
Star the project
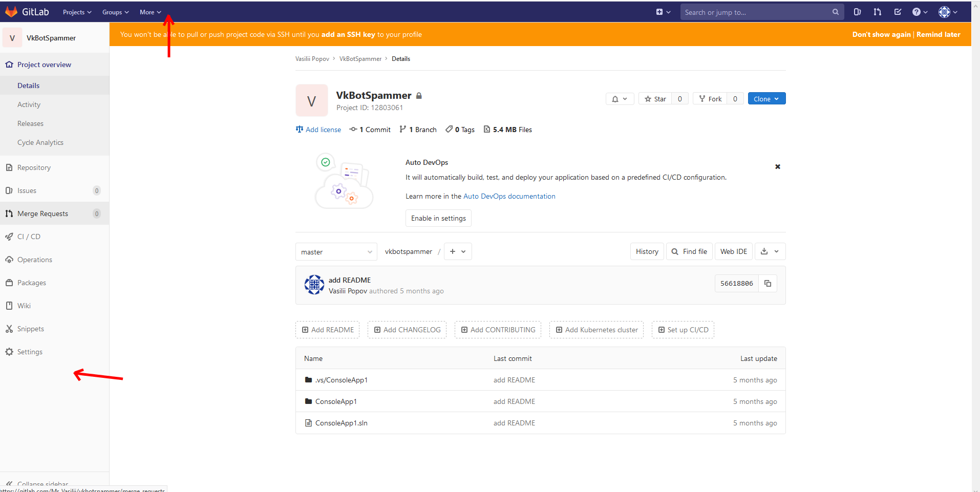[655, 99]
